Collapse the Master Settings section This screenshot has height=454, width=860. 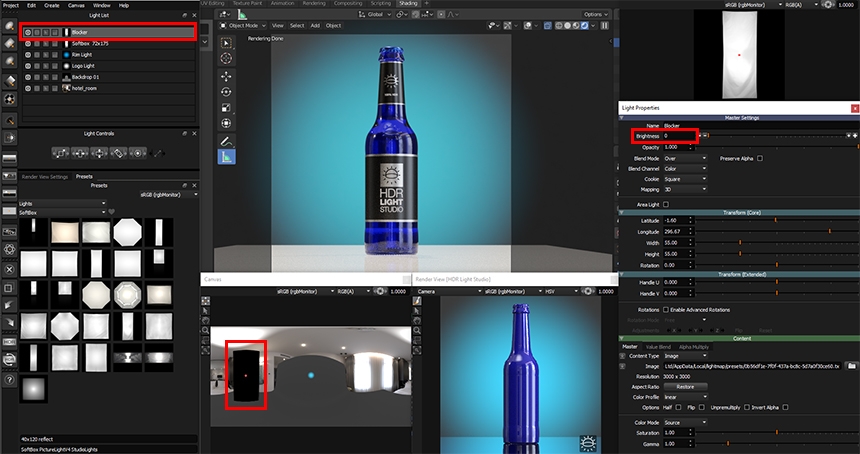[x=622, y=118]
